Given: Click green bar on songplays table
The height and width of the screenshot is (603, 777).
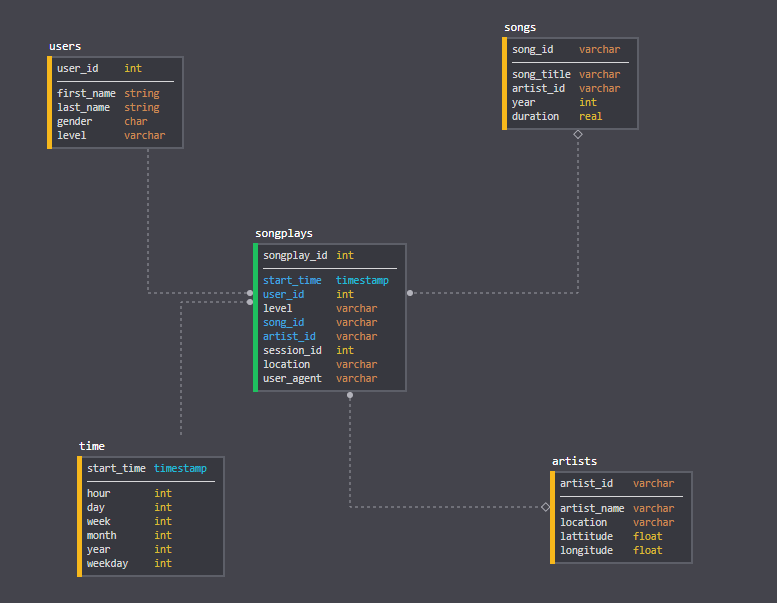Looking at the screenshot, I should pos(256,318).
